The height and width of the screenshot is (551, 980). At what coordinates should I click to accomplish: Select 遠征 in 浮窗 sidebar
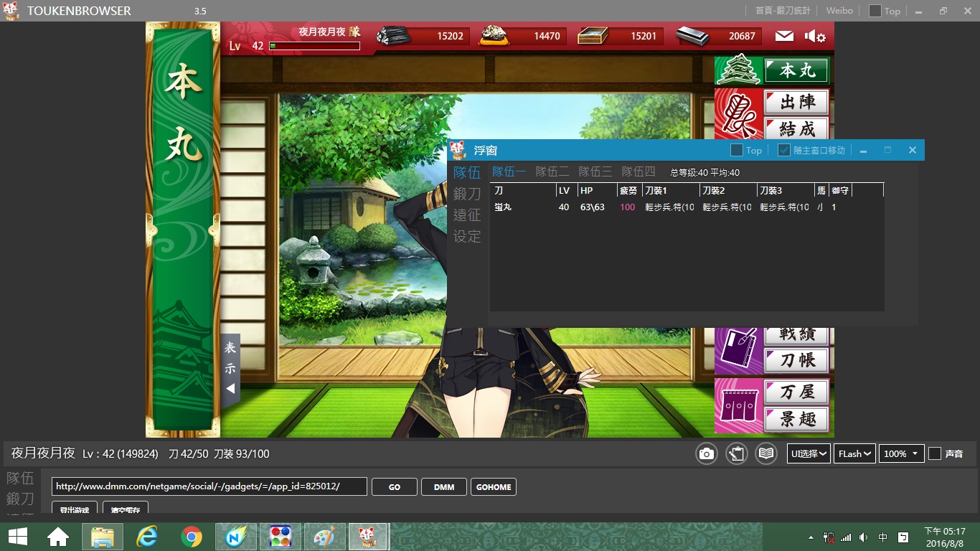coord(467,215)
